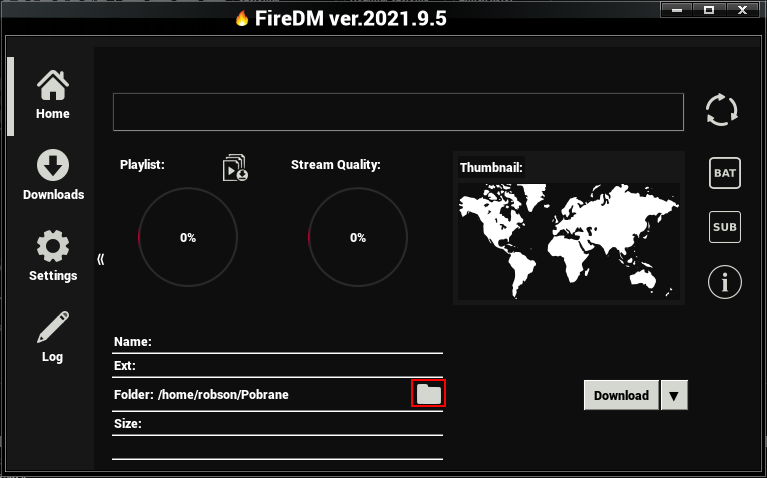
Task: Click the FireDM flame logo in title
Action: 242,19
